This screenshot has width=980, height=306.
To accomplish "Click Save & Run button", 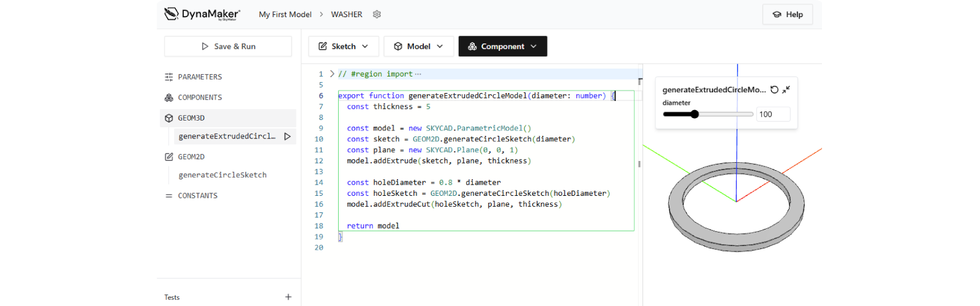I will pos(228,47).
